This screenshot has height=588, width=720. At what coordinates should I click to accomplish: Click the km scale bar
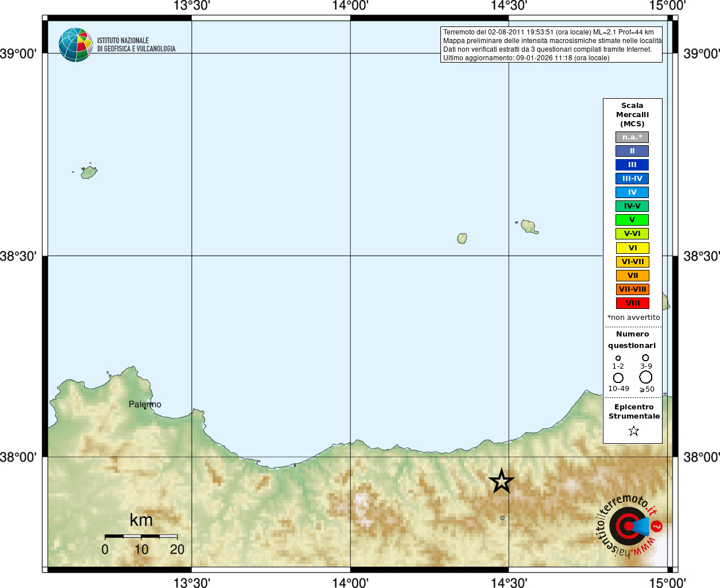141,536
